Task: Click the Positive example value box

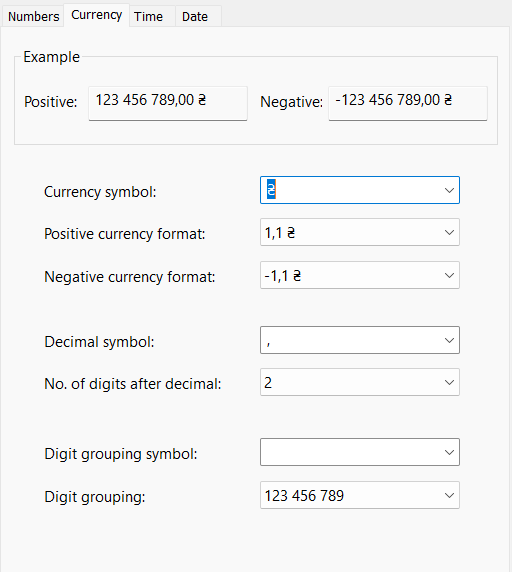Action: pos(168,103)
